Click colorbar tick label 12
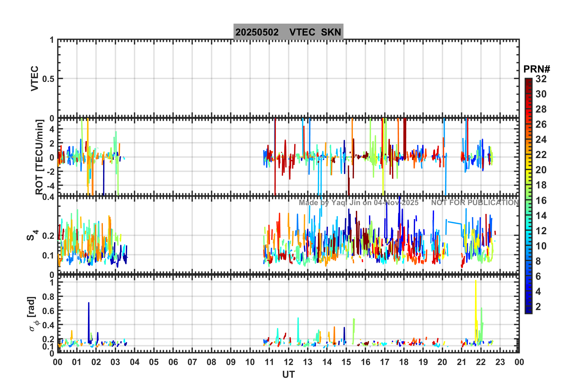This screenshot has width=577, height=392. coord(541,231)
